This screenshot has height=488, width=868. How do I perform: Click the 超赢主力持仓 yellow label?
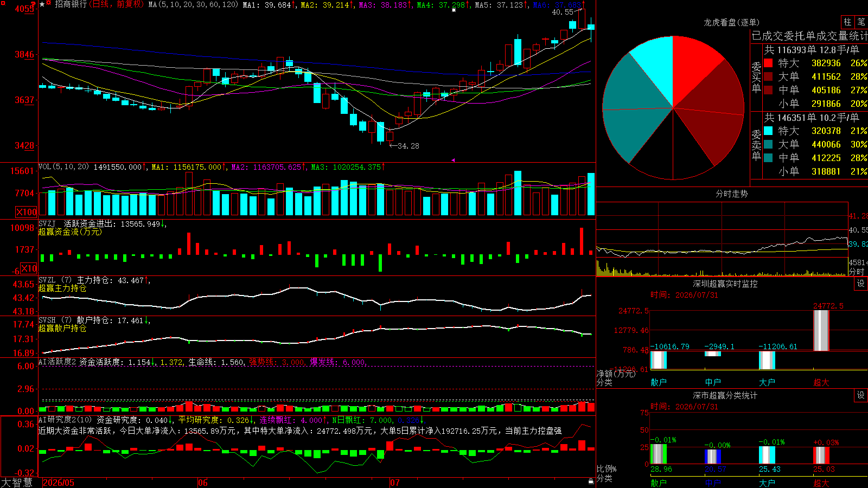click(x=62, y=288)
